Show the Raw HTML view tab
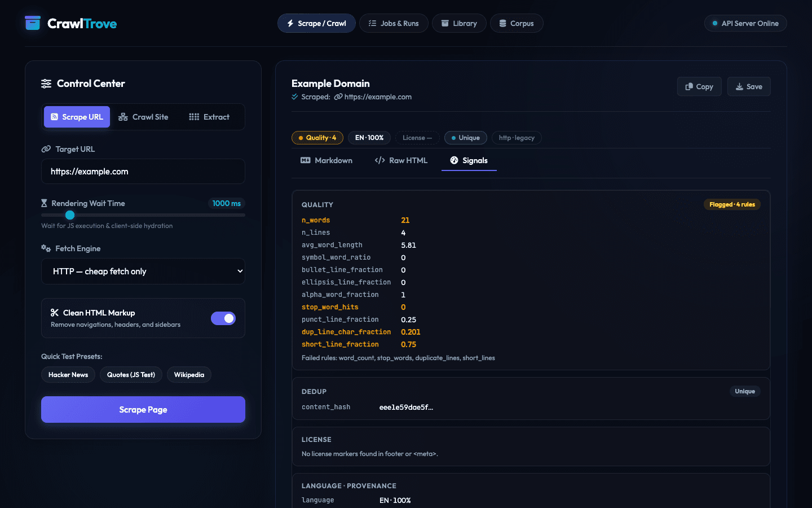This screenshot has width=812, height=508. [401, 160]
